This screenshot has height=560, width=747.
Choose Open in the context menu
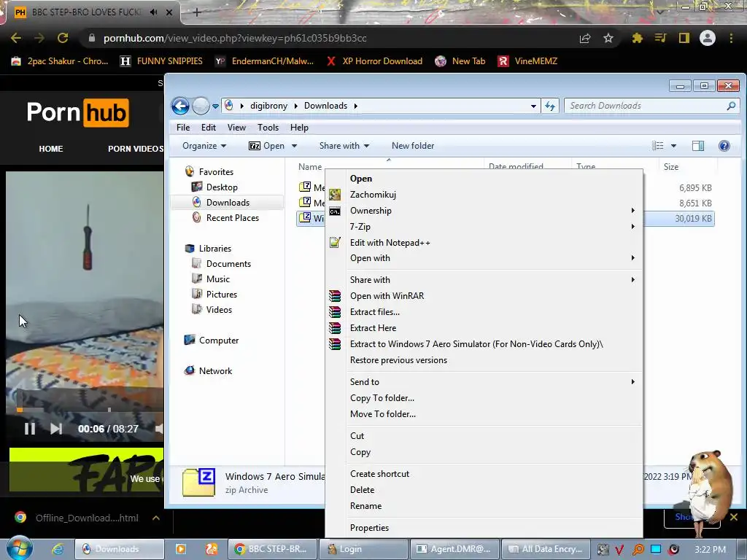pos(485,179)
